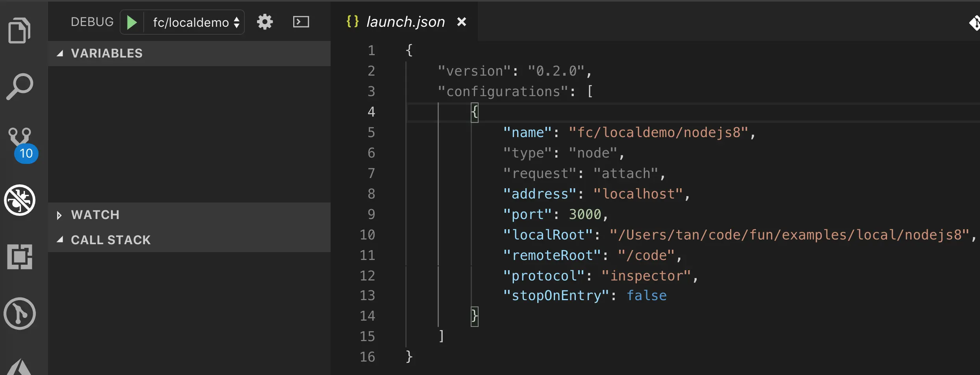
Task: Switch to the launch.json tab
Action: (x=405, y=22)
